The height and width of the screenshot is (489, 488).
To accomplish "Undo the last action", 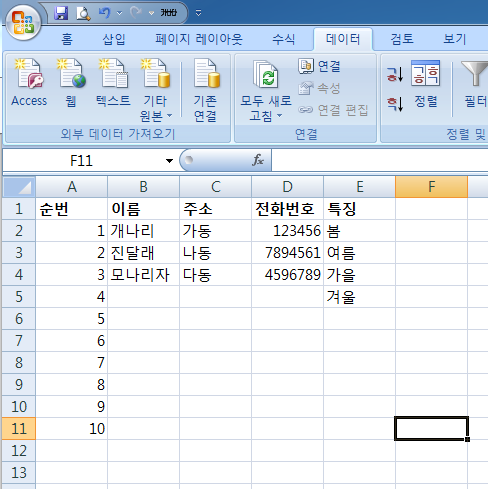I will [105, 13].
